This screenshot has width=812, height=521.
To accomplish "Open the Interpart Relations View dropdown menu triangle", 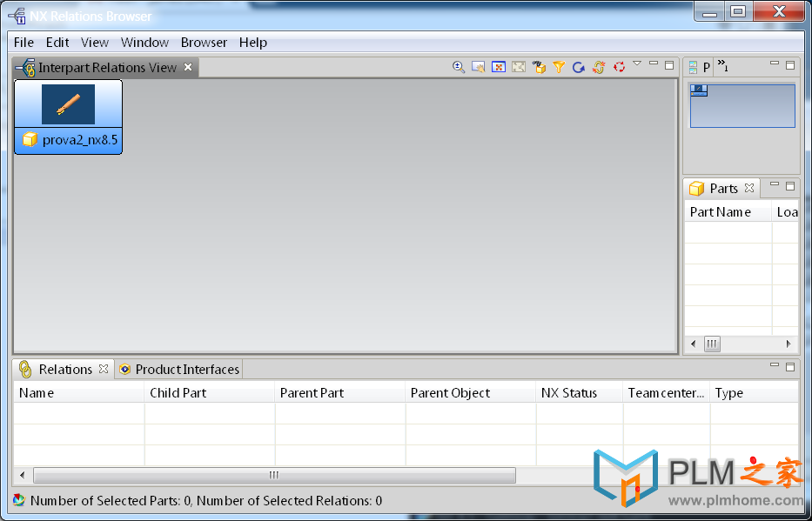I will click(x=637, y=63).
